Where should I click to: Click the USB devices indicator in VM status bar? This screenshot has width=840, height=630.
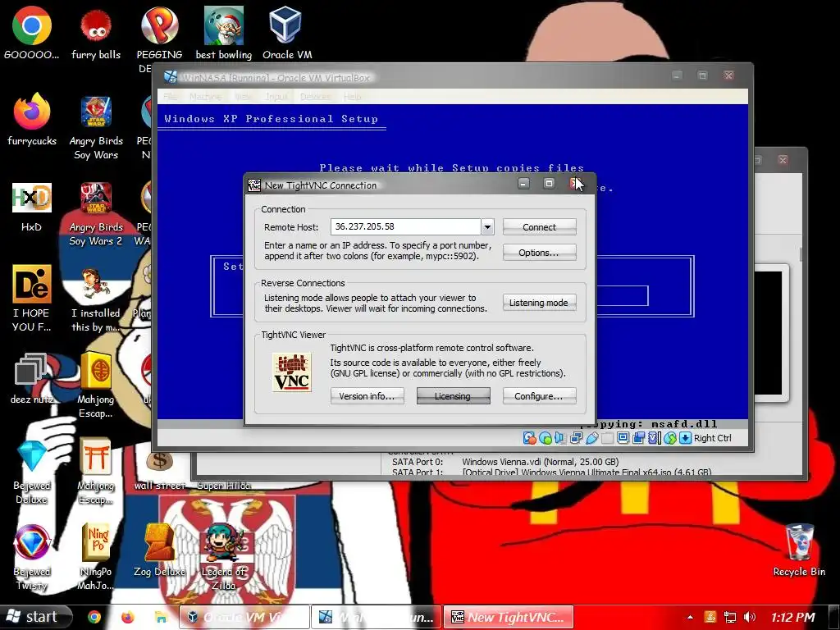pos(591,438)
